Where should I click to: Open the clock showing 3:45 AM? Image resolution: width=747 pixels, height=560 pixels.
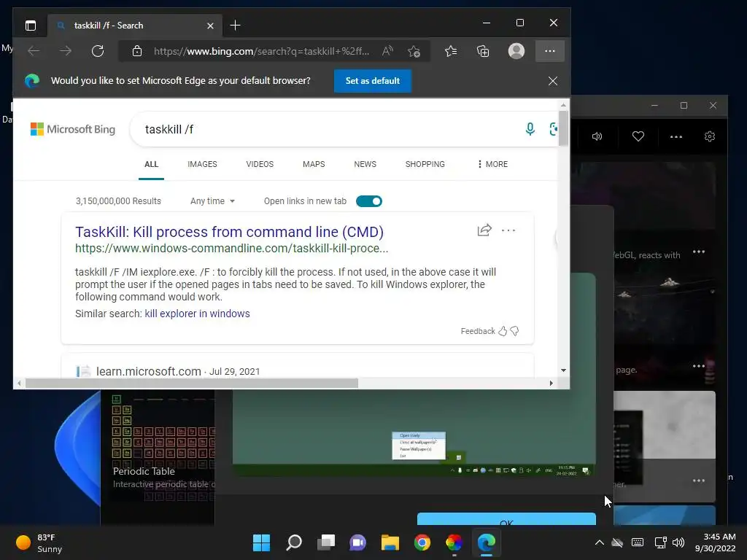pyautogui.click(x=715, y=542)
